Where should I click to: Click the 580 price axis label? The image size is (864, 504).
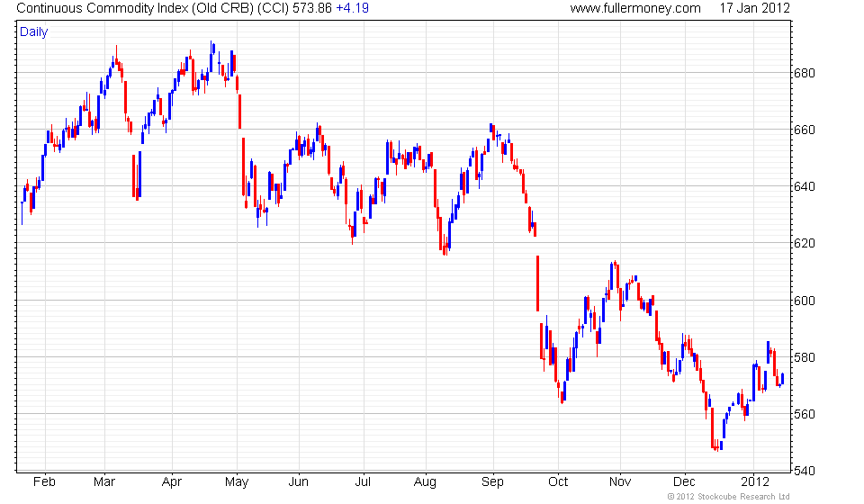(x=804, y=357)
